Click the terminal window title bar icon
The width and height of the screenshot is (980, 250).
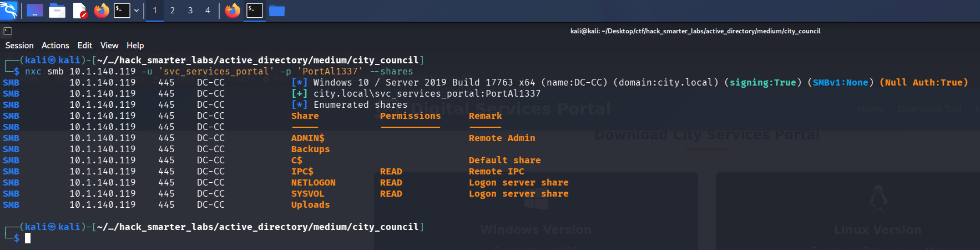tap(8, 31)
